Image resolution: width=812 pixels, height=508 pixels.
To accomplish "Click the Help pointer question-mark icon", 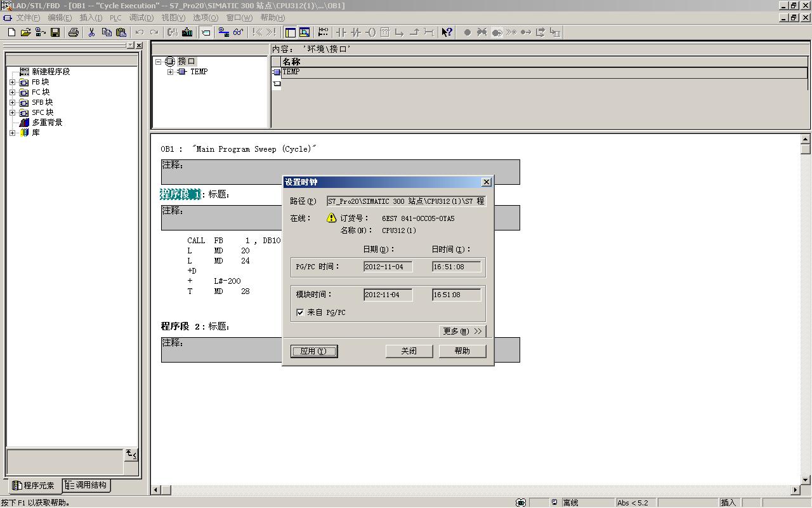I will tap(447, 32).
